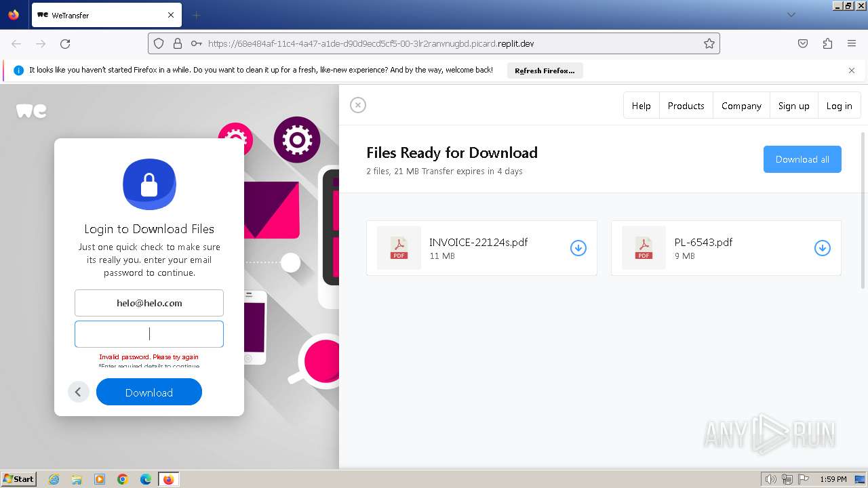Click the browser URL address bar
Viewport: 868px width, 488px height.
[434, 43]
